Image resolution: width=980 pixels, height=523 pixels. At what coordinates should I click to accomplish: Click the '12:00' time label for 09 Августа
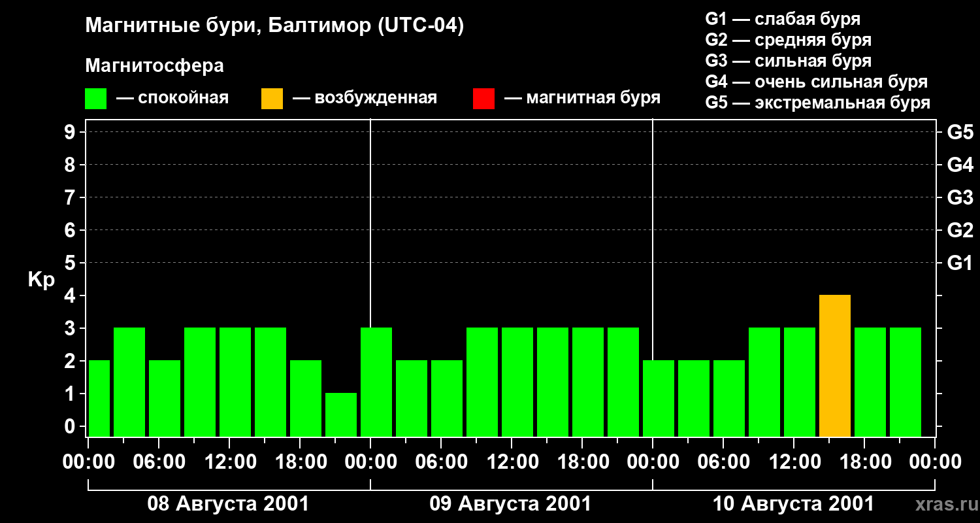click(x=512, y=462)
